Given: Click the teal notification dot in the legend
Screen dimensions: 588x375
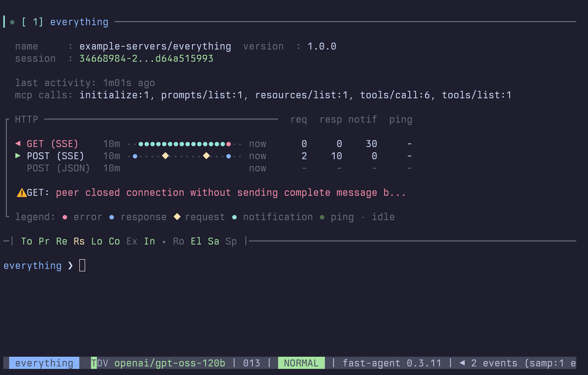Looking at the screenshot, I should pyautogui.click(x=234, y=217).
